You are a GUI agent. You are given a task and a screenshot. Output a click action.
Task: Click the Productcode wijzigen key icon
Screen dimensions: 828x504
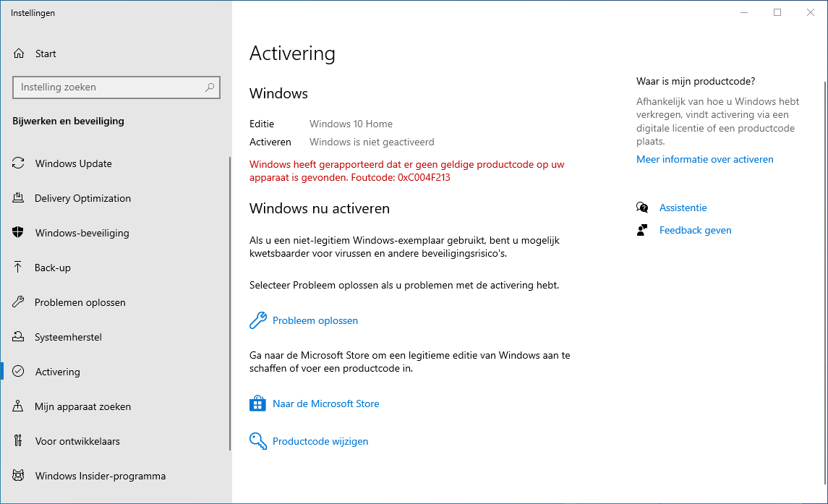258,441
